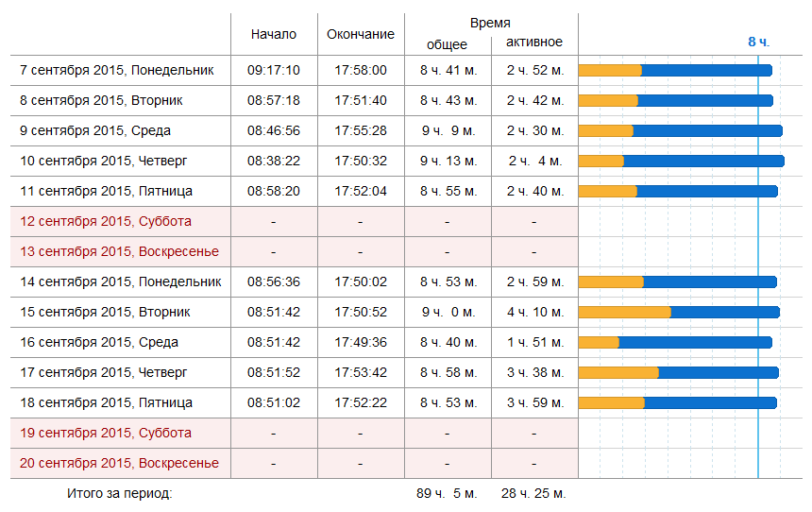Viewport: 812px width, 512px height.
Task: Click the start time 09:17:10
Action: 274,70
